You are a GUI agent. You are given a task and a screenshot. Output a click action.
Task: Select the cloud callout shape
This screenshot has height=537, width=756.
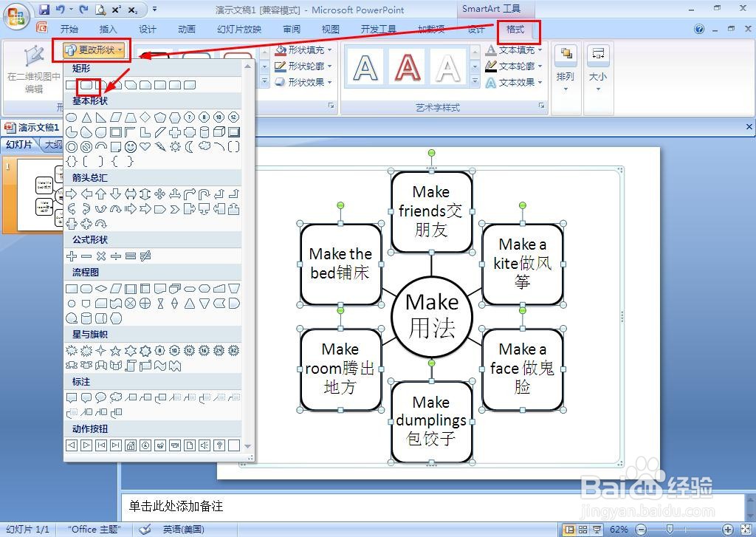click(x=116, y=398)
